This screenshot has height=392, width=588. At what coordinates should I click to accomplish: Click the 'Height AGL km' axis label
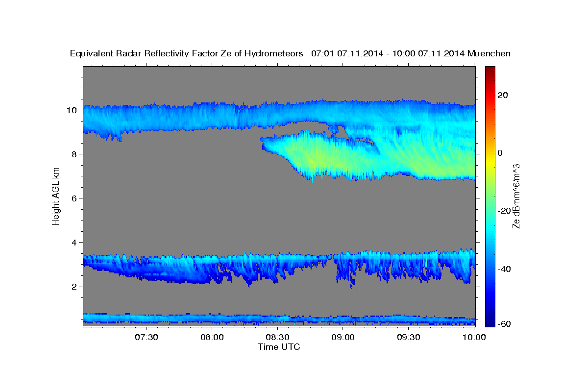tap(56, 196)
